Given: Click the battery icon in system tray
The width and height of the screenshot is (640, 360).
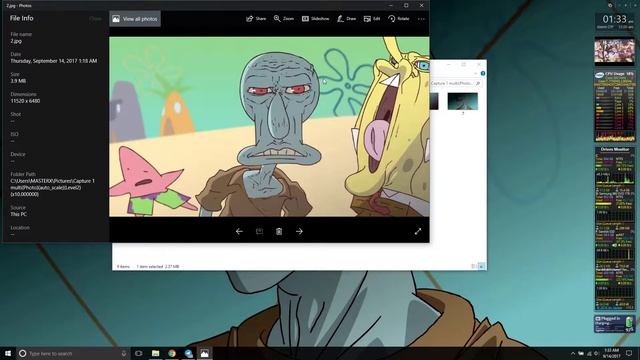Looking at the screenshot, I should (581, 353).
